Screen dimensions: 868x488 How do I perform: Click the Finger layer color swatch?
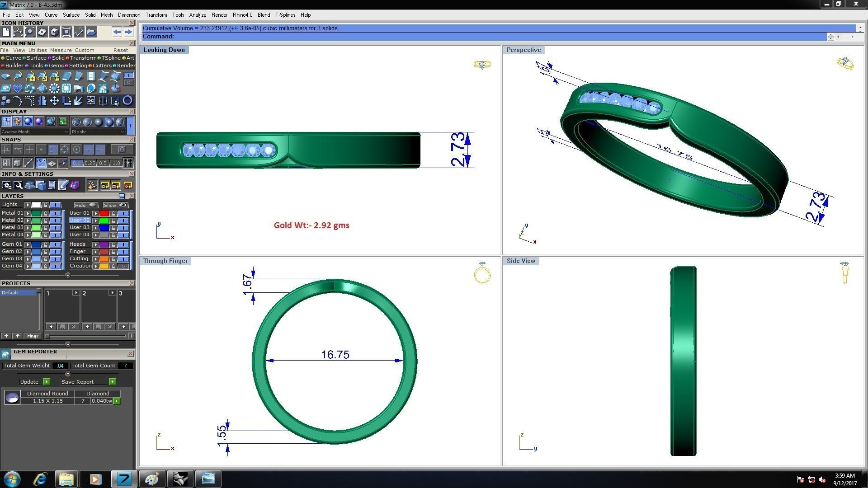coord(104,251)
